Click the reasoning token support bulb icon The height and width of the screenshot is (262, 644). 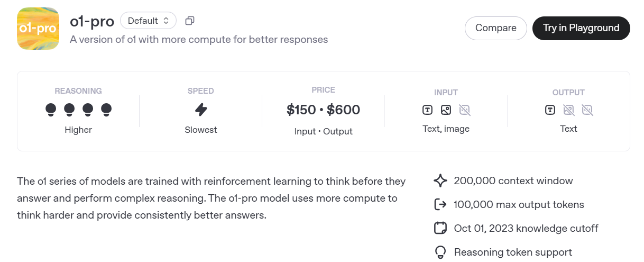(x=440, y=252)
